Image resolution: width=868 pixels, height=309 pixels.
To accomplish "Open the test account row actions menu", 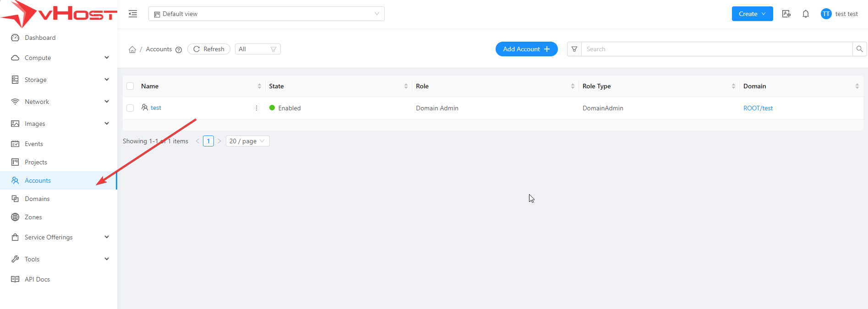I will pyautogui.click(x=257, y=108).
